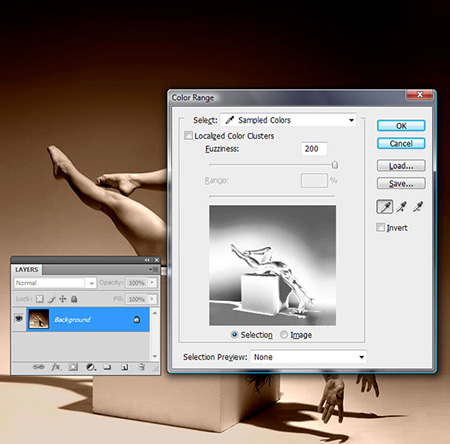The width and height of the screenshot is (450, 444).
Task: Add a layer mask
Action: (x=73, y=367)
